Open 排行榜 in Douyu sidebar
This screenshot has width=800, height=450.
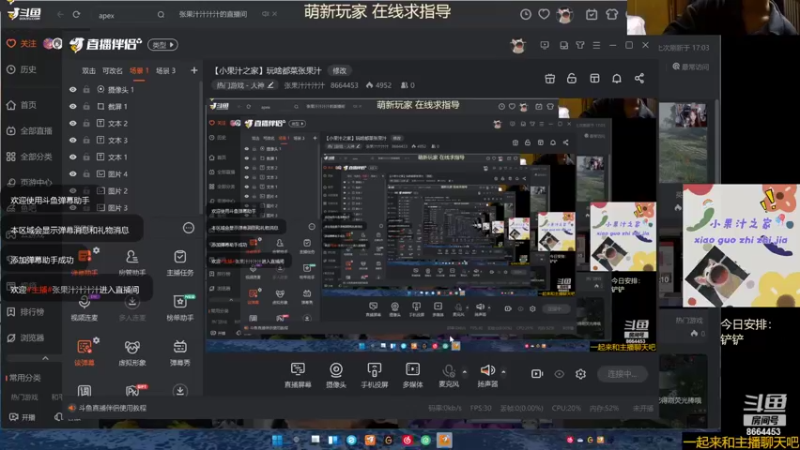(x=26, y=312)
